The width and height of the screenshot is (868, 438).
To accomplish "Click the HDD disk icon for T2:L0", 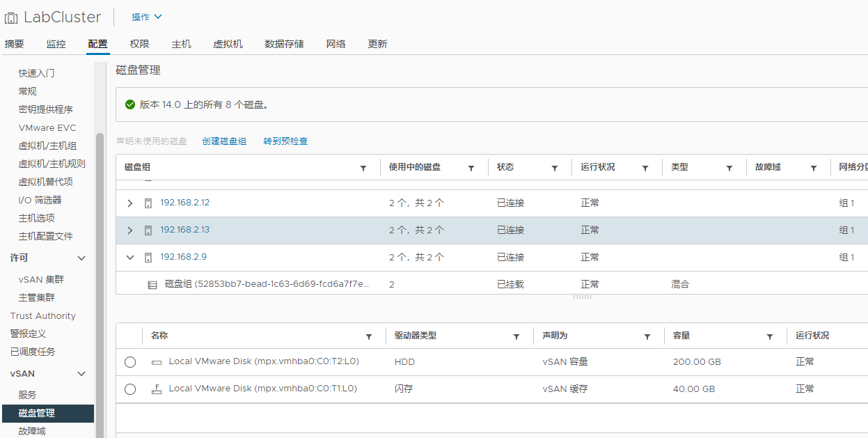I will [x=157, y=362].
